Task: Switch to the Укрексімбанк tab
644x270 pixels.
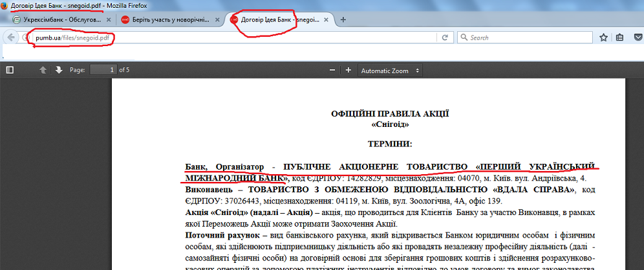Action: click(x=61, y=19)
